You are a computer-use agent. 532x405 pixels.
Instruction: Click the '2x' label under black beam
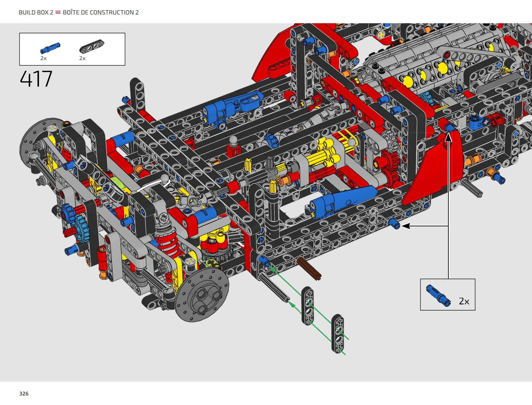click(x=82, y=58)
